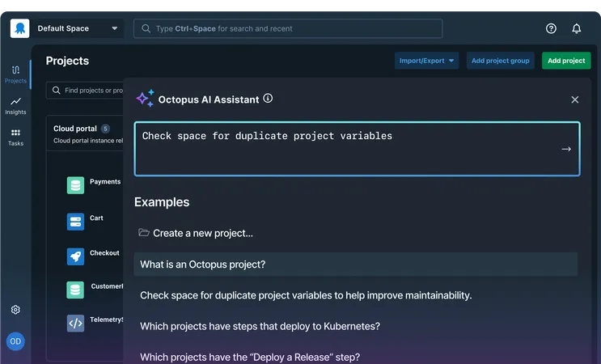Click the Add project group button
601x364 pixels.
click(501, 61)
